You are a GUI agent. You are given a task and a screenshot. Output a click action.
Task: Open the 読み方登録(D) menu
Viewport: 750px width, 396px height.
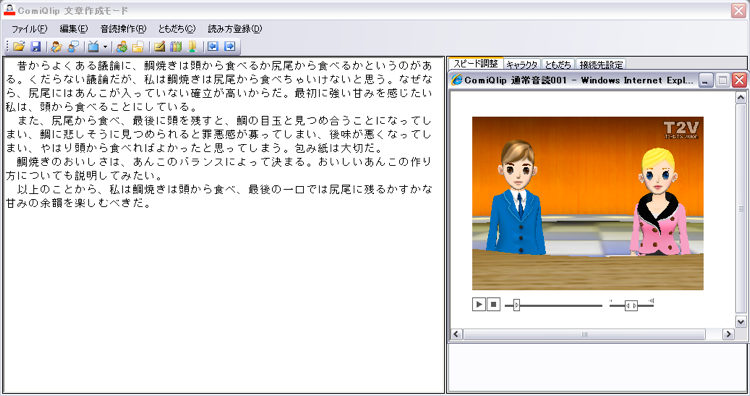click(235, 29)
